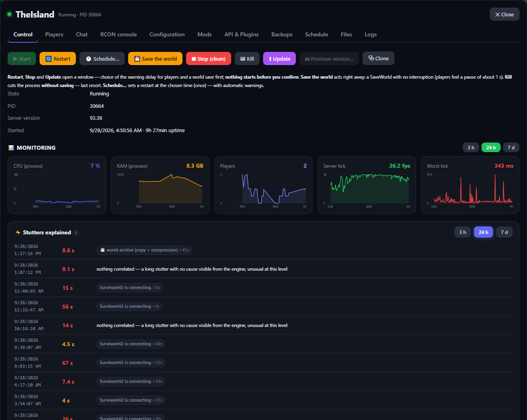Click the green running status dot
Screen dimensions: 527x420
(x=9, y=14)
